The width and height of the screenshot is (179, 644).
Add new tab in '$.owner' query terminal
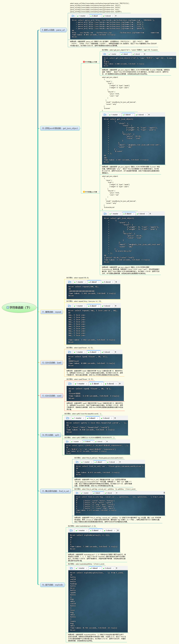pos(149,115)
